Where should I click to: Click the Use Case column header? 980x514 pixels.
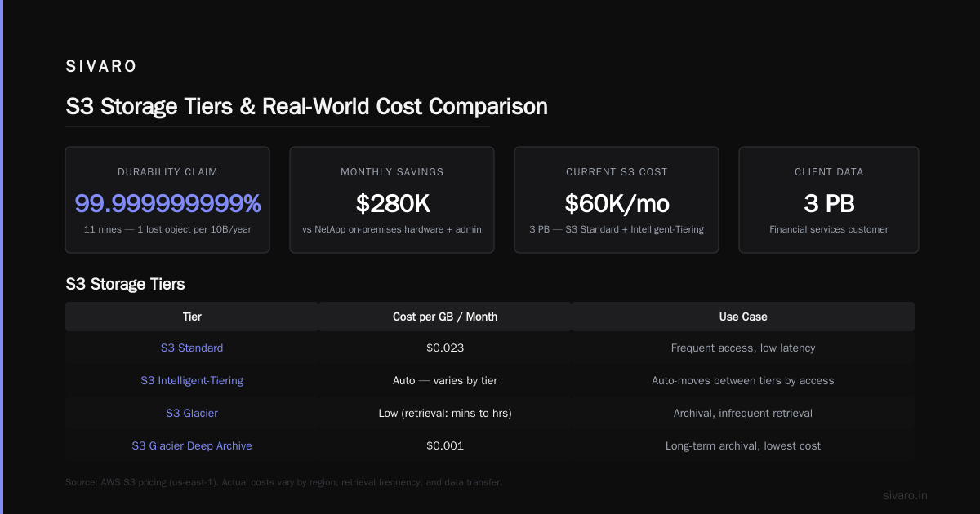coord(743,317)
